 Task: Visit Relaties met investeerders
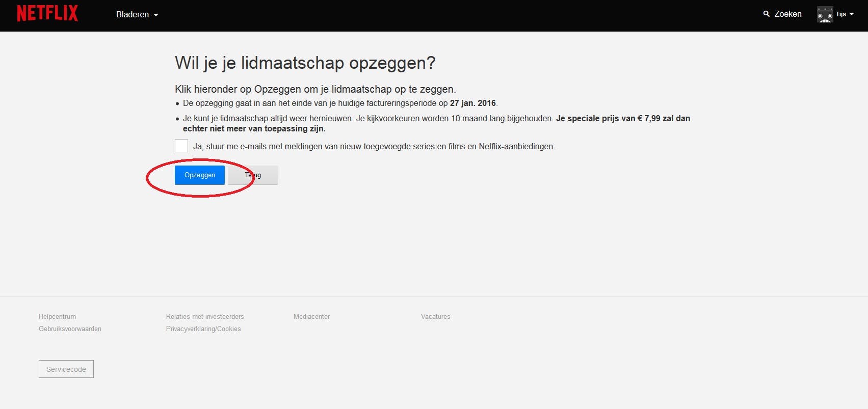pos(205,316)
